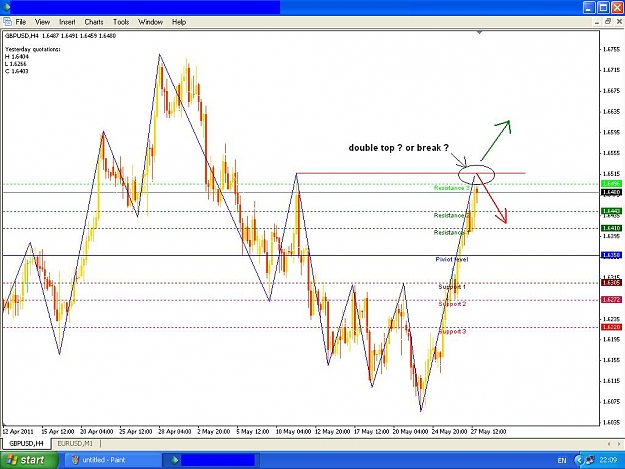Click the '12 Apr 2011' date on time axis

coord(18,432)
